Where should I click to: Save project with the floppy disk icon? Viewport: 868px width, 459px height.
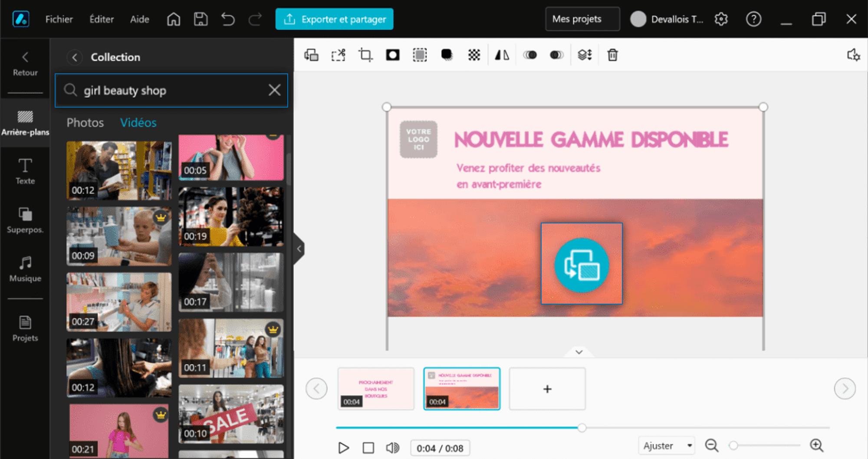coord(201,19)
